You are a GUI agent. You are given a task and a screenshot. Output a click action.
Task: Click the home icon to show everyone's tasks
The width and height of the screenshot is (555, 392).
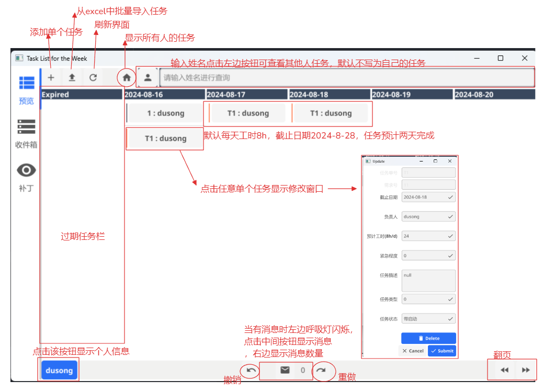coord(126,77)
